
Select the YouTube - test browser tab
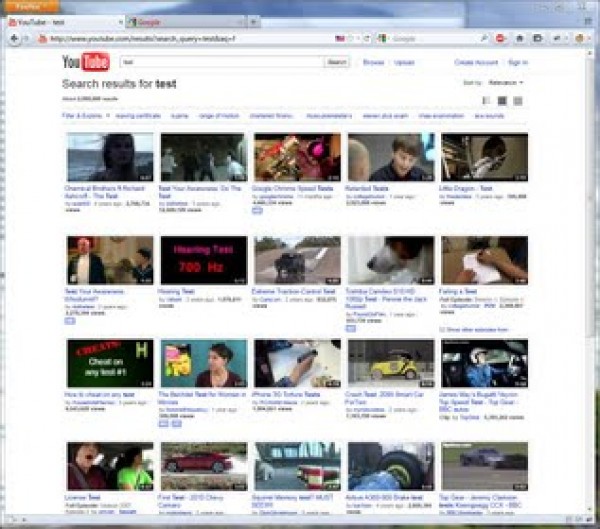tap(58, 20)
